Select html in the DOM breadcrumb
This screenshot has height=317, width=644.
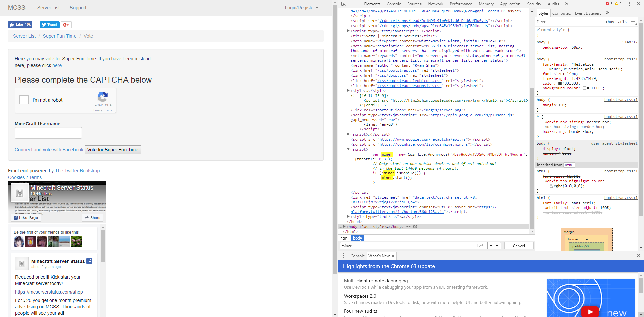pyautogui.click(x=344, y=238)
